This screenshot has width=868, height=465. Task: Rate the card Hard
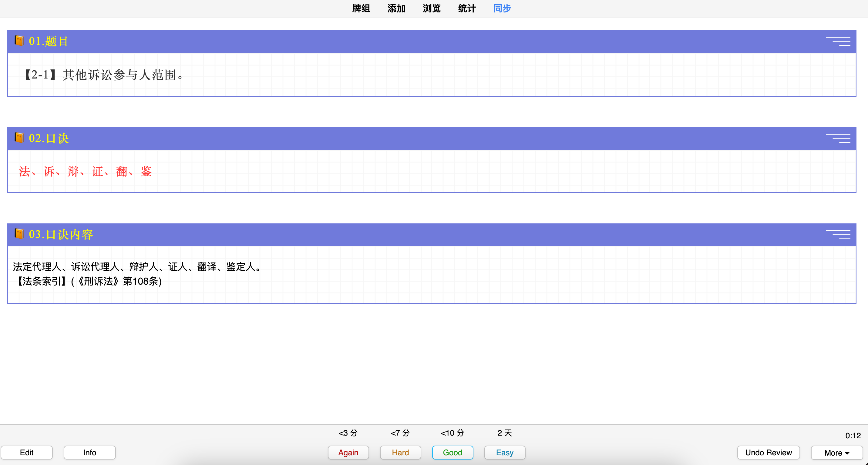400,452
